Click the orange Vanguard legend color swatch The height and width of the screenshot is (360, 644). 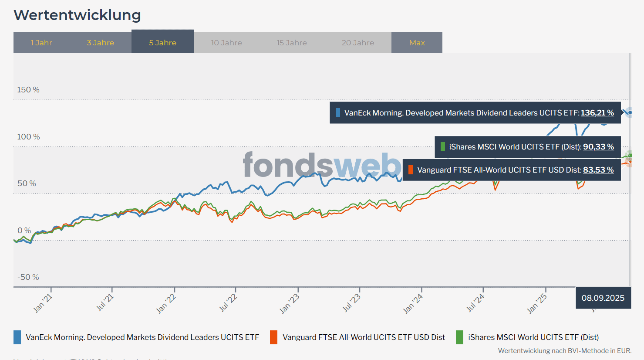pos(273,337)
